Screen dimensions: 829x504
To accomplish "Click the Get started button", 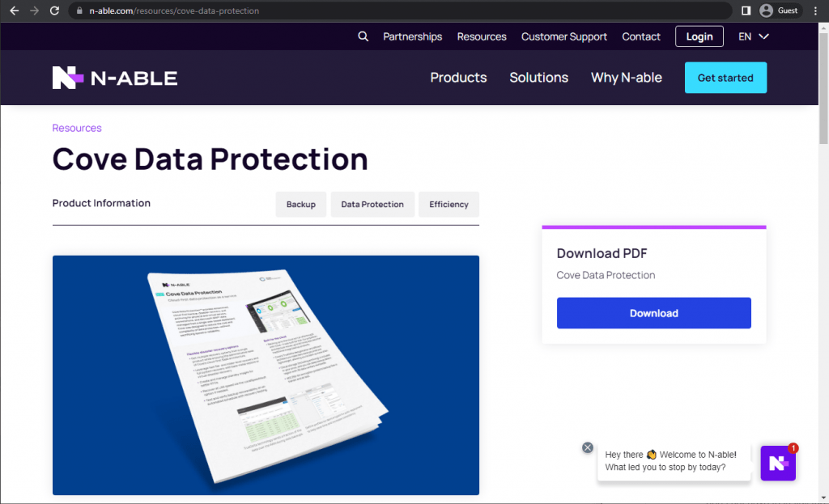I will coord(725,78).
